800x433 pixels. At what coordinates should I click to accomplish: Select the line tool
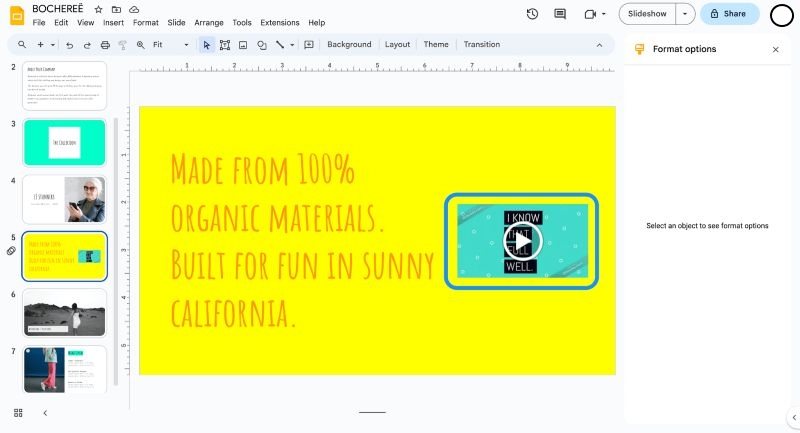point(280,45)
